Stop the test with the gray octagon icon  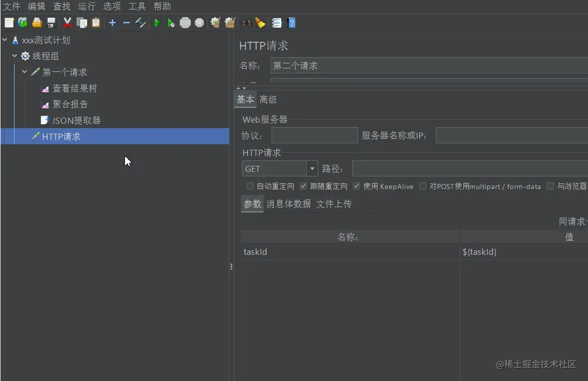[x=185, y=23]
